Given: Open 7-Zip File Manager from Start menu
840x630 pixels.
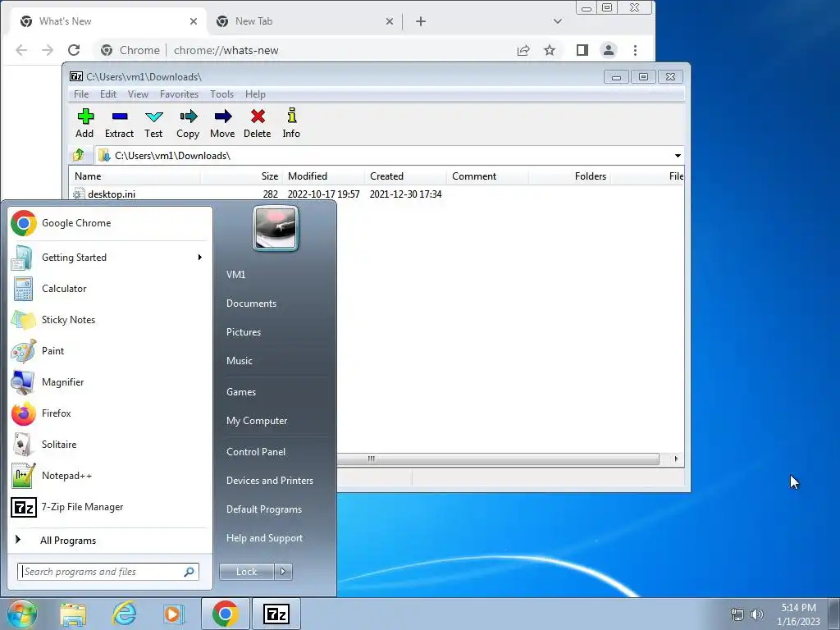Looking at the screenshot, I should pyautogui.click(x=111, y=507).
